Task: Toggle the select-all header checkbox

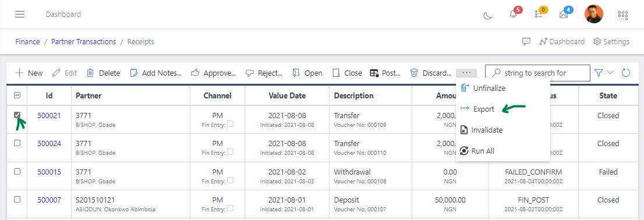Action: 17,95
